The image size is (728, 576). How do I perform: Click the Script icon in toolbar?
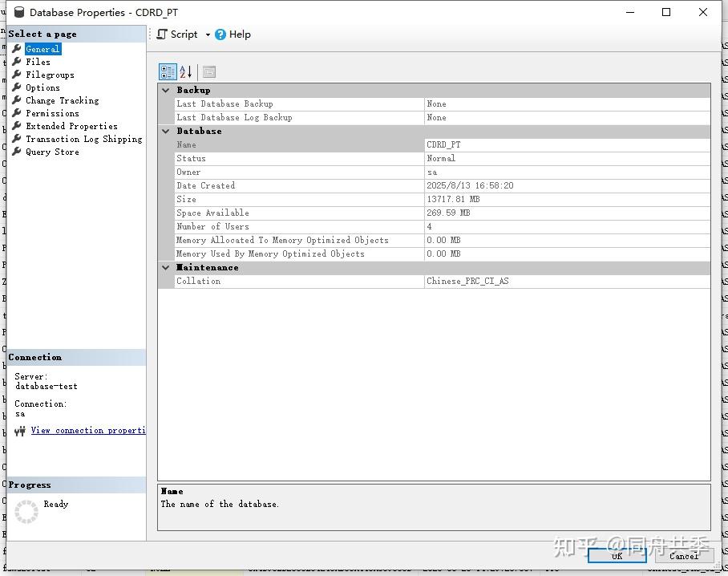(162, 34)
